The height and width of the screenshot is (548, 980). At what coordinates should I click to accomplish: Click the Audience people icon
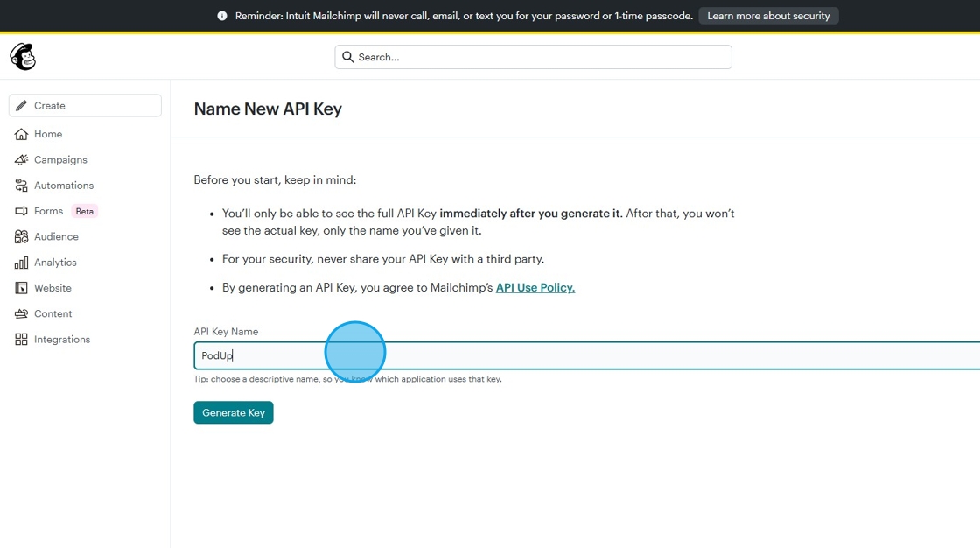coord(21,236)
